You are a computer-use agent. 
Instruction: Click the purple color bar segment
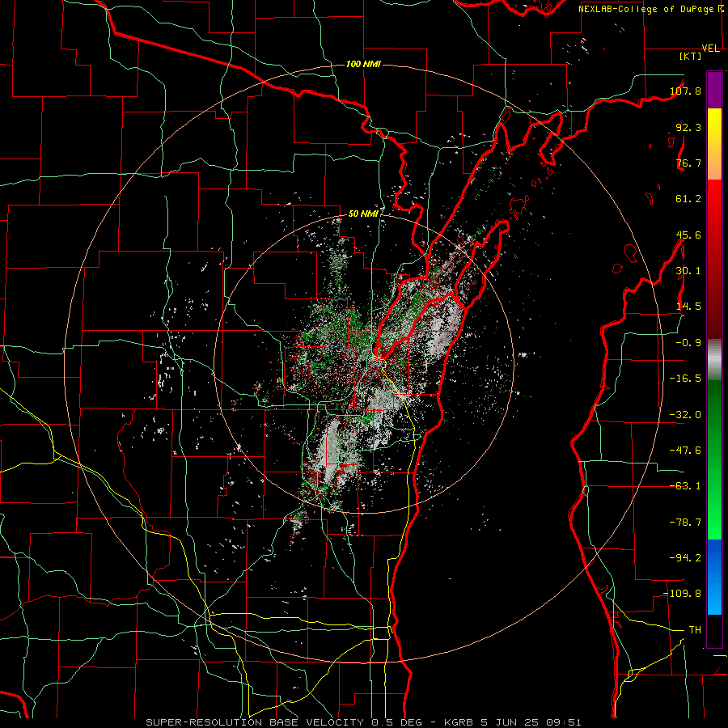714,91
